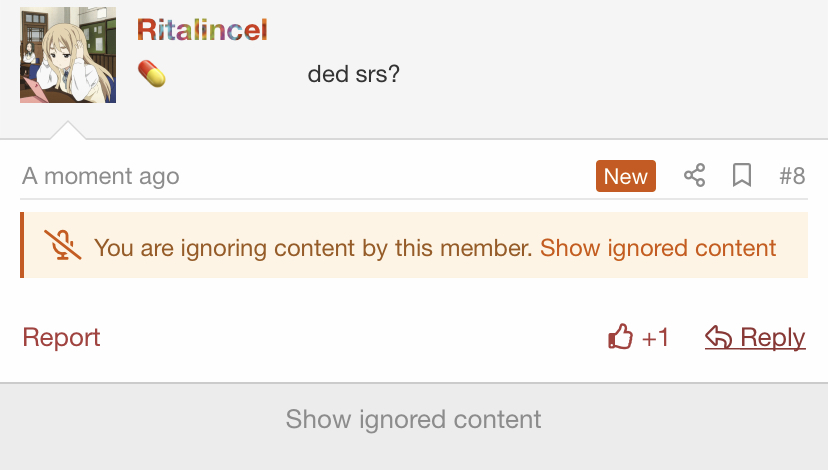Image resolution: width=828 pixels, height=470 pixels.
Task: Click the share icon beside the New badge
Action: (694, 175)
